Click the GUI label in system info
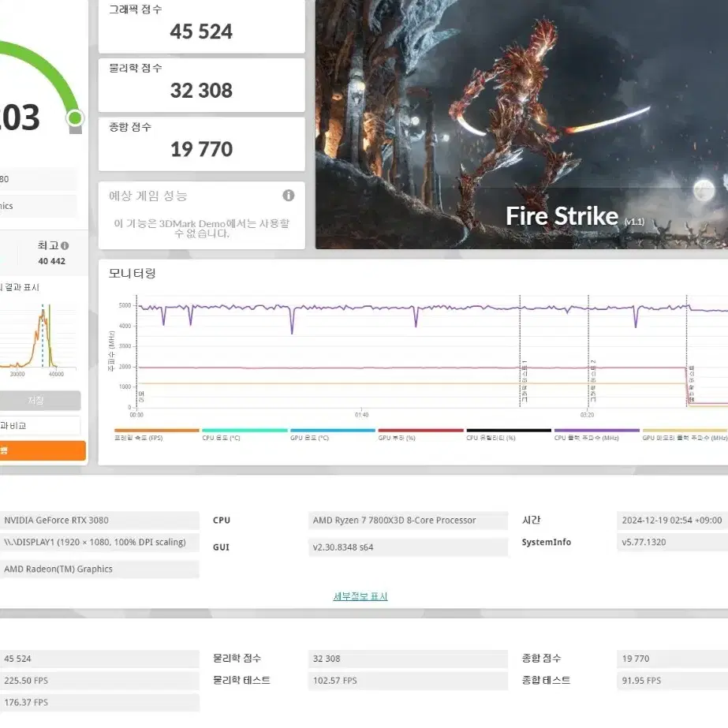 (x=221, y=547)
